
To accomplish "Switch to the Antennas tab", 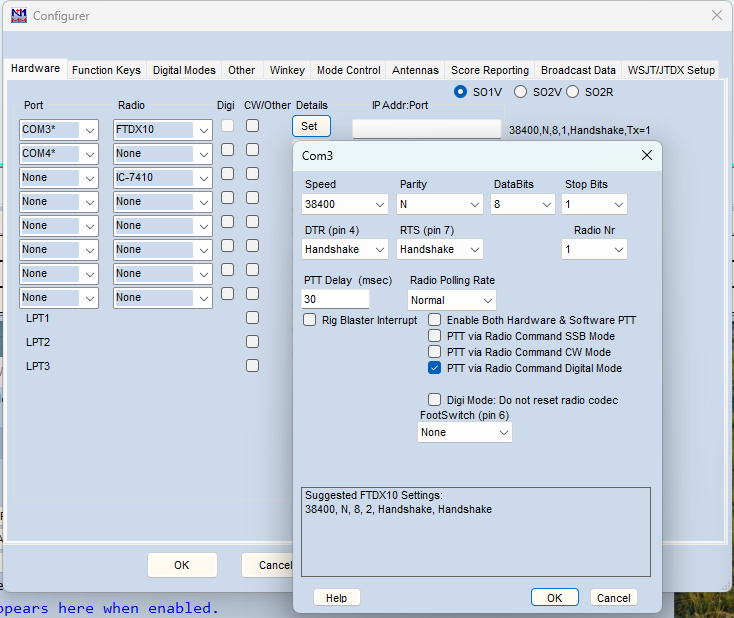I will click(x=415, y=70).
